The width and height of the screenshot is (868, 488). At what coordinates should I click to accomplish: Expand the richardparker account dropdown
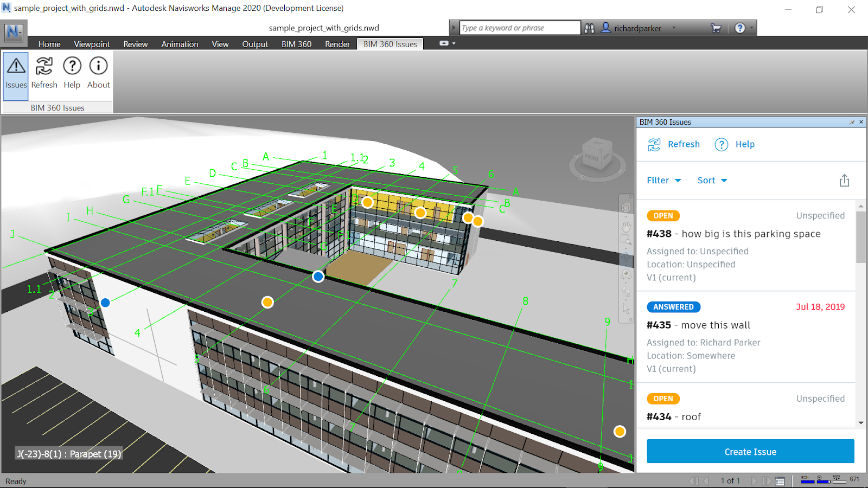point(674,28)
